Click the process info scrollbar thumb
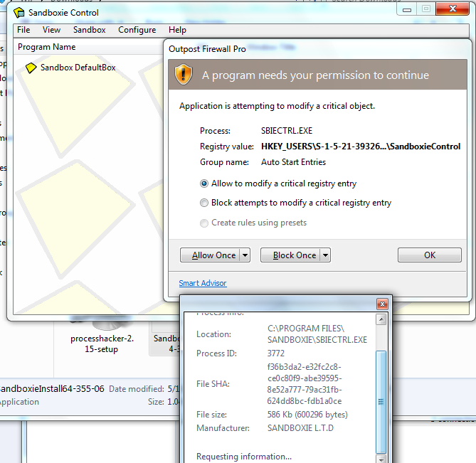Screen dimensions: 476x463 point(381,402)
